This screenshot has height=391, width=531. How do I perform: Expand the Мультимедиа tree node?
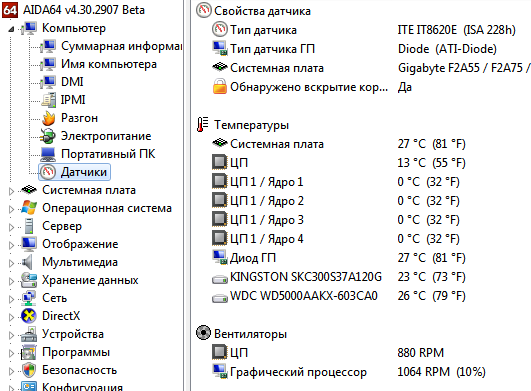point(11,263)
